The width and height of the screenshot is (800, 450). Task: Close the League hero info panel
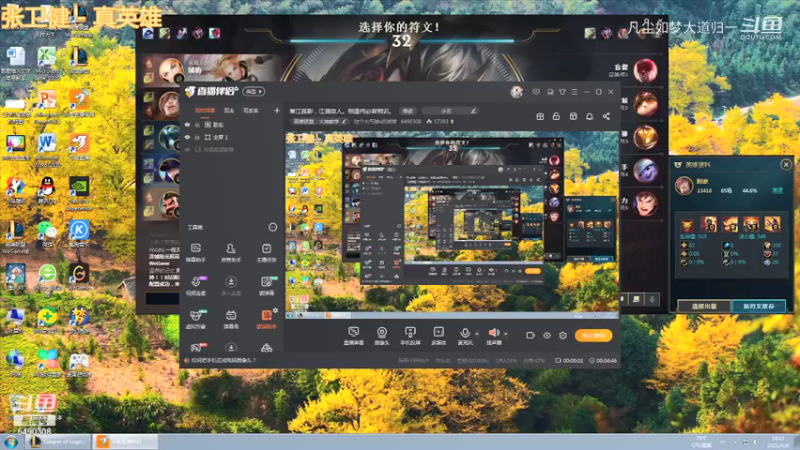pyautogui.click(x=786, y=165)
